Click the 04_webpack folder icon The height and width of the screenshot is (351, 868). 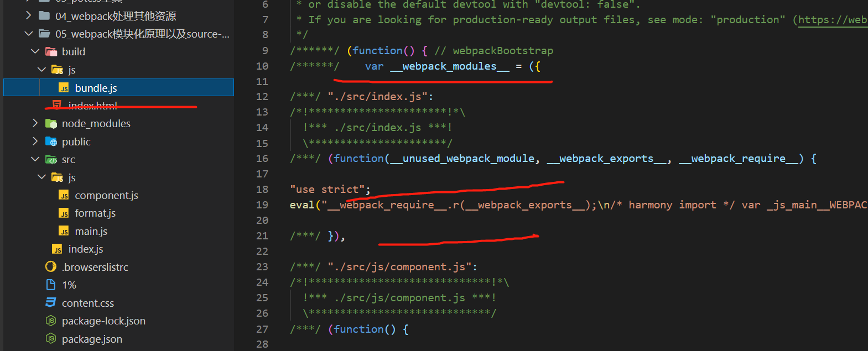44,15
